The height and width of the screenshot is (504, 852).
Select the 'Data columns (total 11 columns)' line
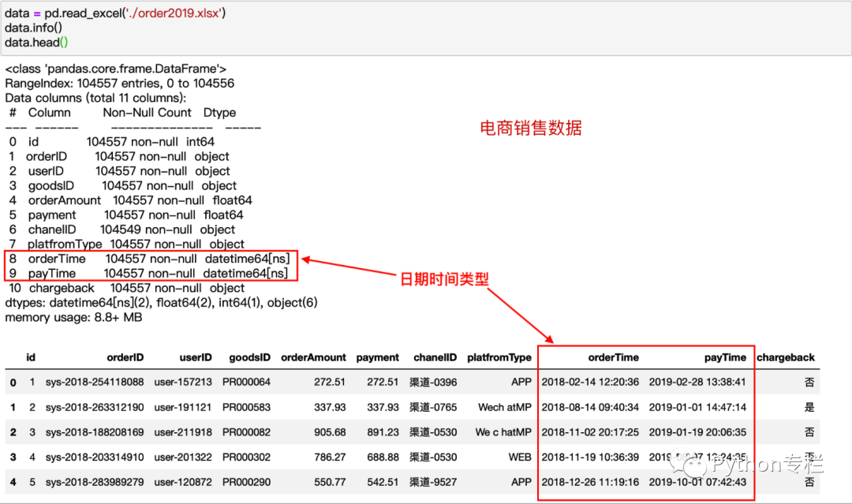tap(95, 98)
